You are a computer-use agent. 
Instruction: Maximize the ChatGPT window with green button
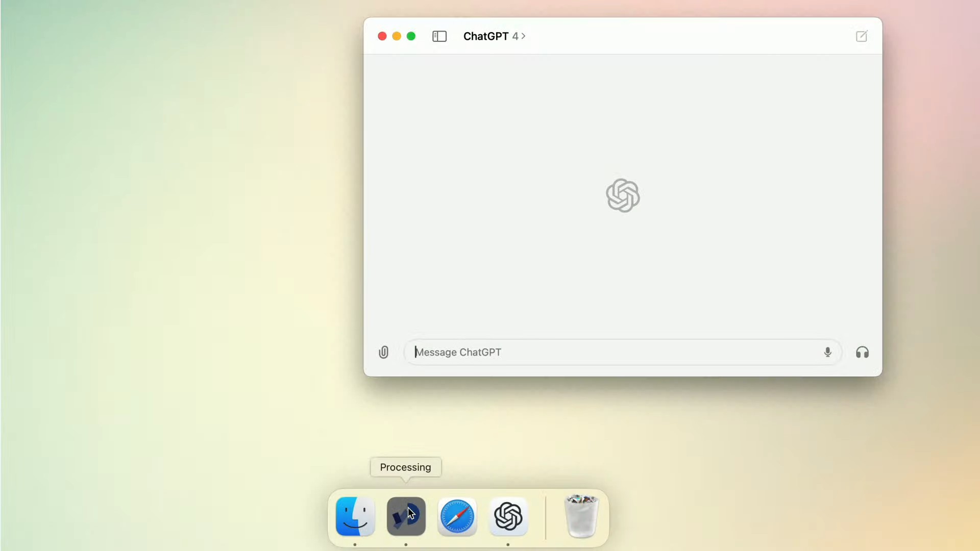pos(411,36)
